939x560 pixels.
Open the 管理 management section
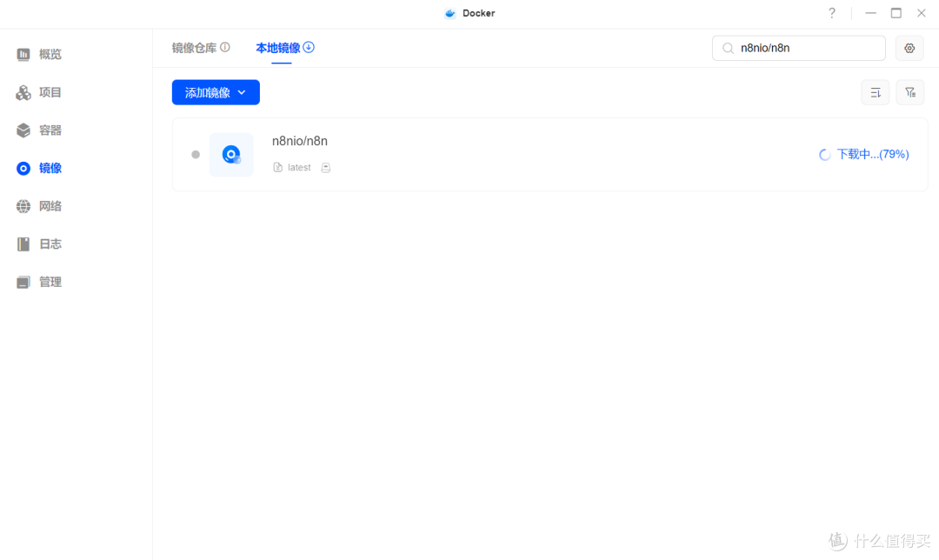[x=39, y=282]
